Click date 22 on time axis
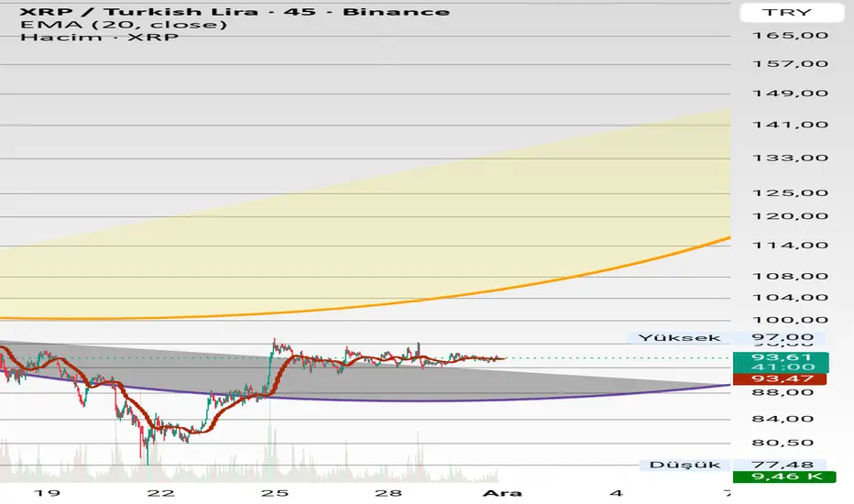The image size is (854, 504). coord(160,493)
